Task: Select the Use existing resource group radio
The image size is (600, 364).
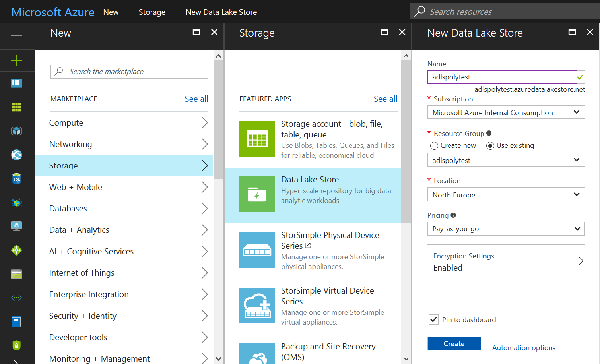Action: click(x=490, y=146)
